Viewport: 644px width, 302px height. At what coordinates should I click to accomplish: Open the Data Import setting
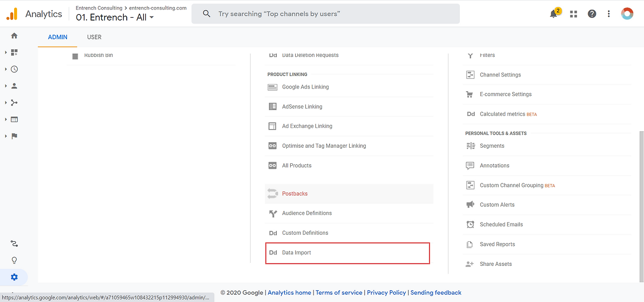coord(296,253)
